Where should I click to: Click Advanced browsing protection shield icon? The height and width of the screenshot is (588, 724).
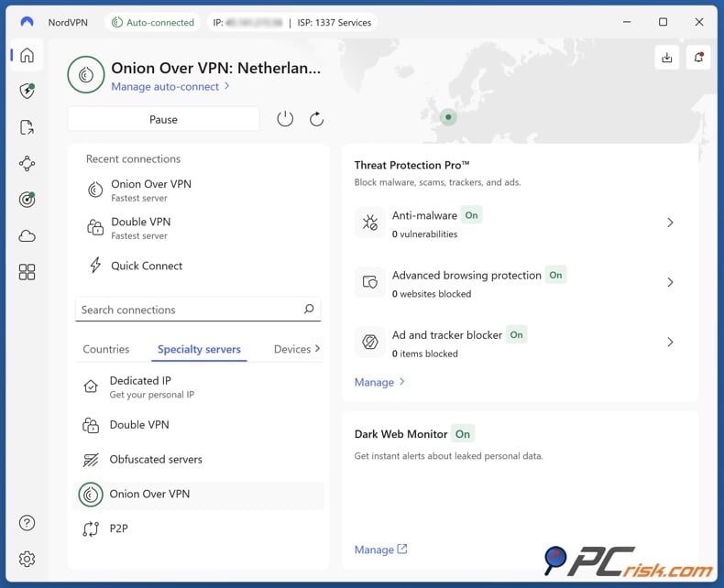370,282
